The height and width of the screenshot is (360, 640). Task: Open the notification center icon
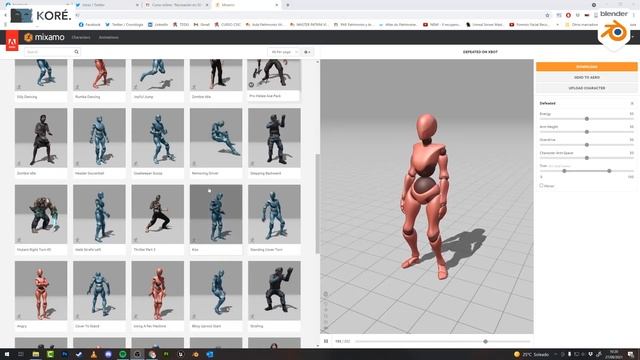point(631,354)
